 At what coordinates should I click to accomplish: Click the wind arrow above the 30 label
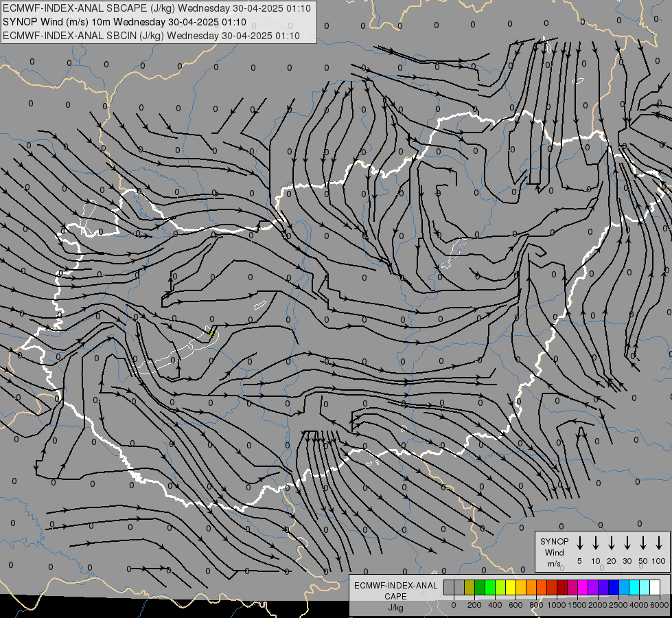(x=627, y=543)
